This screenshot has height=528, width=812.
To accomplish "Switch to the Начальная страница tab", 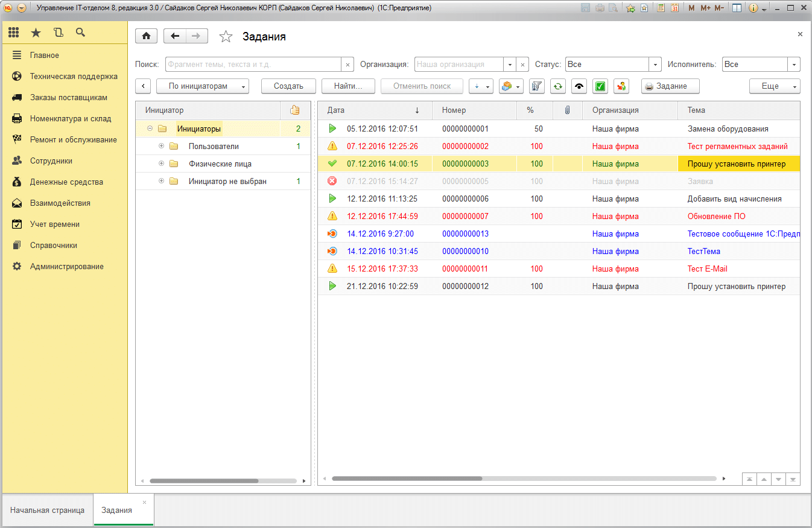I will pos(47,510).
